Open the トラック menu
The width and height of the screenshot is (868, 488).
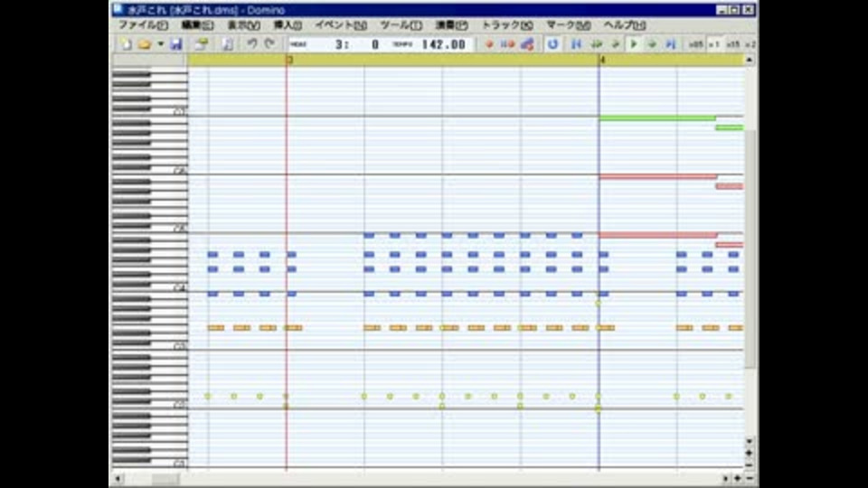507,25
